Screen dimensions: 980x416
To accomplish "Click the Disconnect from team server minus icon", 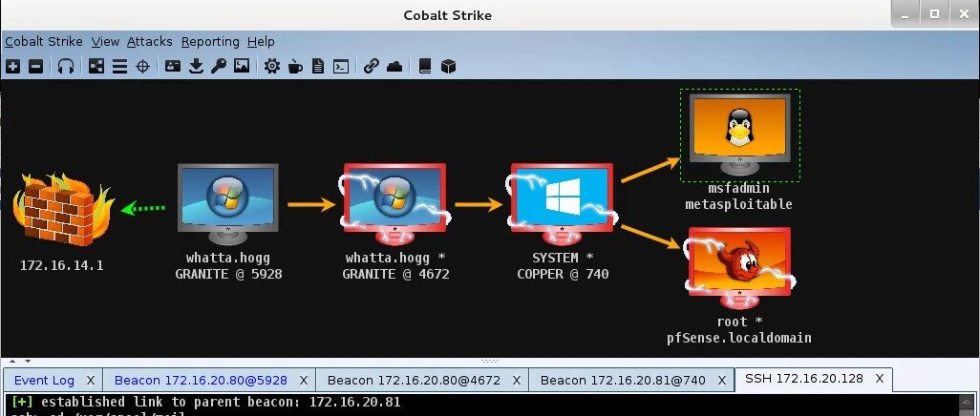I will (x=36, y=66).
